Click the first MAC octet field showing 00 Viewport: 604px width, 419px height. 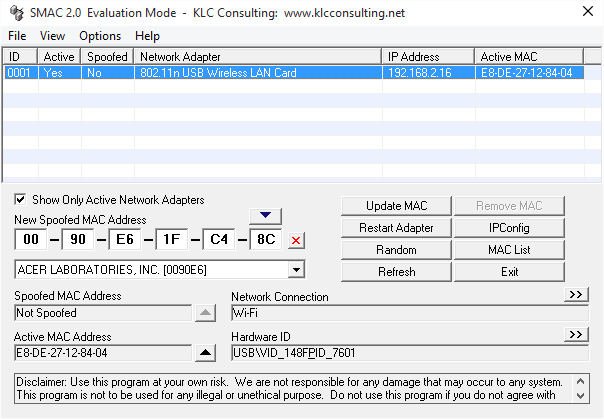pos(31,240)
